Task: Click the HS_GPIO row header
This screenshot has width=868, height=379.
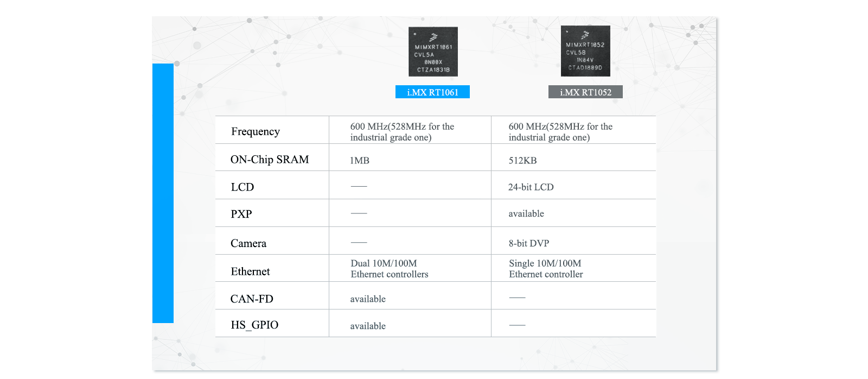Action: point(254,325)
